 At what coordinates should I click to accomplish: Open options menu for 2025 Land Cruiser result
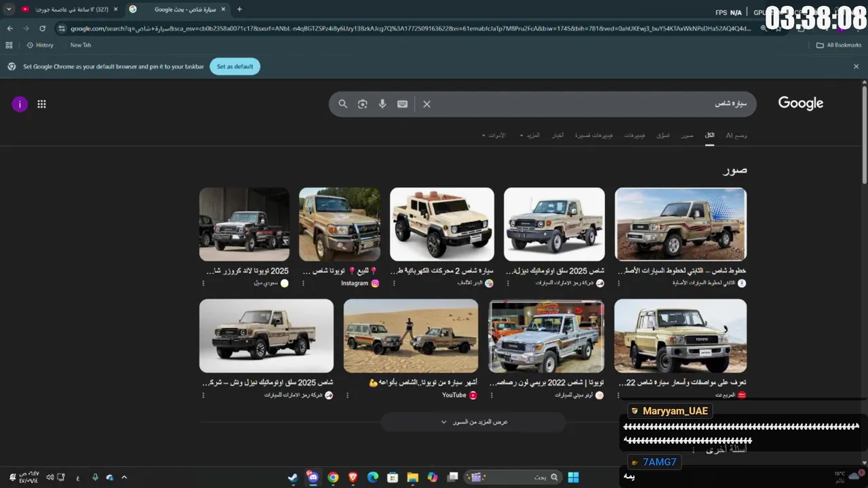[203, 283]
